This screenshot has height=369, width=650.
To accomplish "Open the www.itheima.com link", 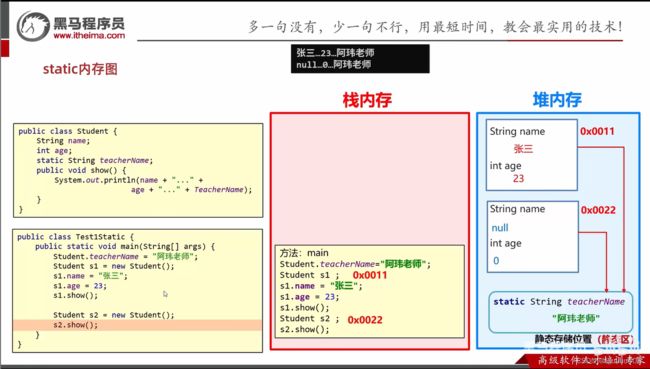I will click(89, 36).
